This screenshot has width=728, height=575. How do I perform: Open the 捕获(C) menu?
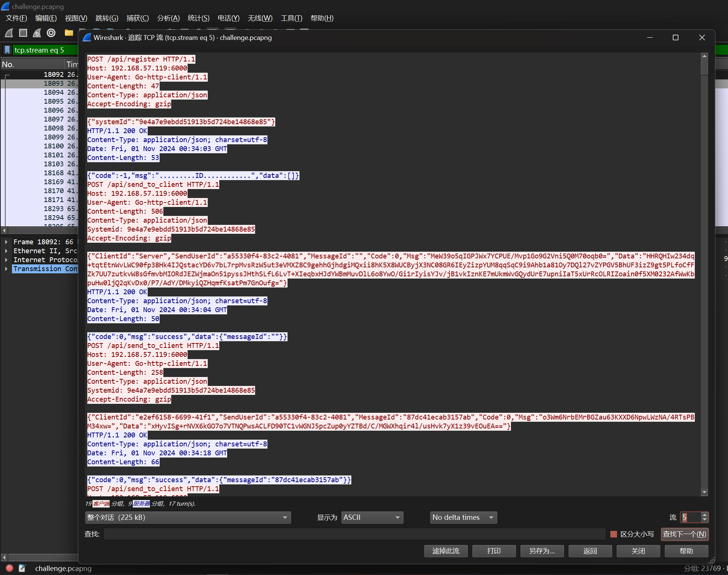[138, 18]
